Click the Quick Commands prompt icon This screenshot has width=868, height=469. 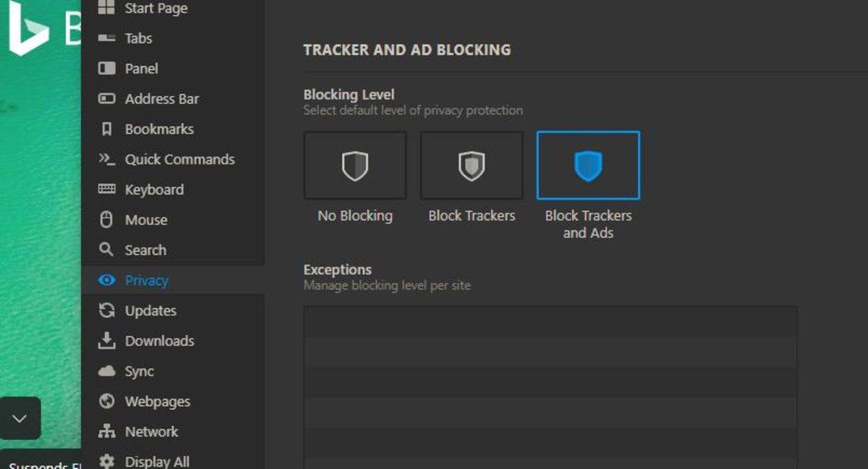107,159
